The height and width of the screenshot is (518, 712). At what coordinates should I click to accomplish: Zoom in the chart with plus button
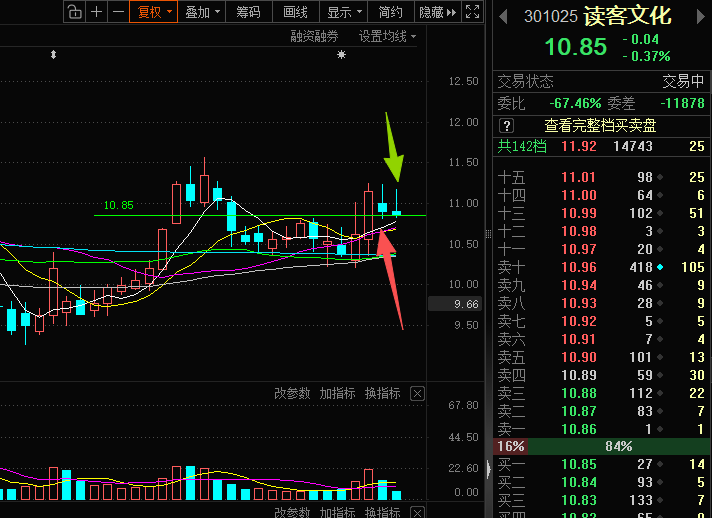[96, 12]
